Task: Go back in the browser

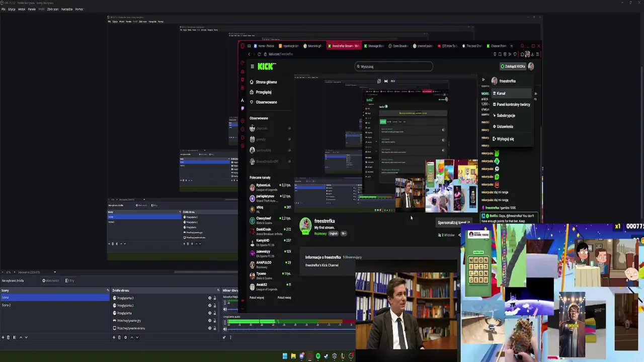Action: [249, 54]
